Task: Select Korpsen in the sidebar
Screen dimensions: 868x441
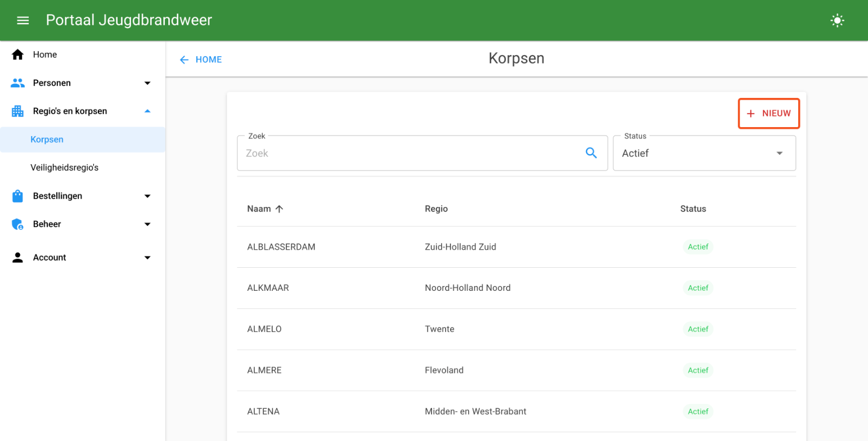Action: pos(83,139)
